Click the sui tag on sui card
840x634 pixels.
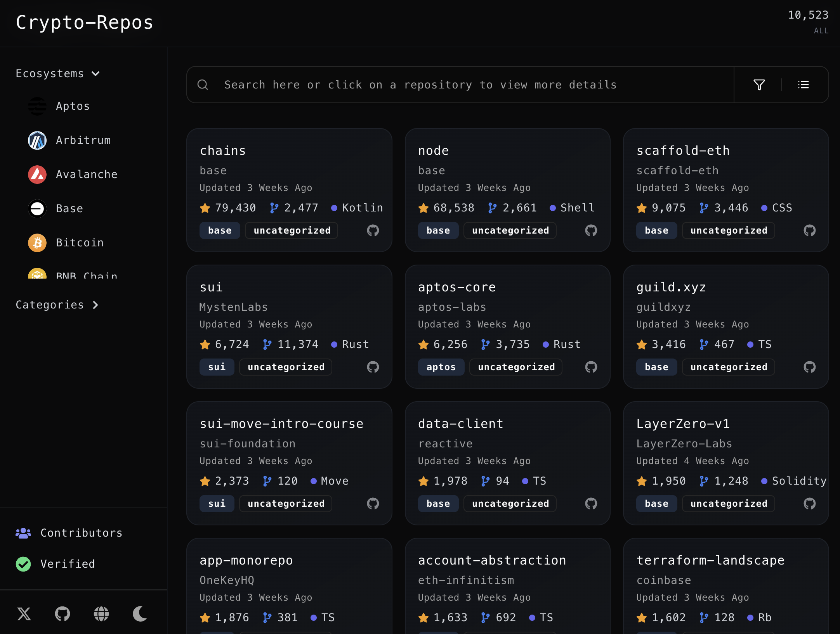[x=217, y=367]
